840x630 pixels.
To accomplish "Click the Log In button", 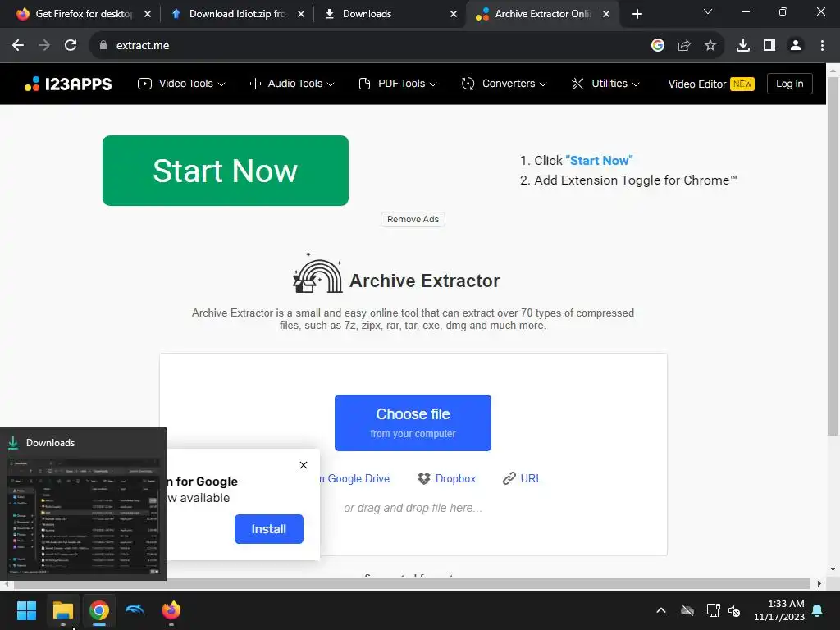I will (x=790, y=84).
